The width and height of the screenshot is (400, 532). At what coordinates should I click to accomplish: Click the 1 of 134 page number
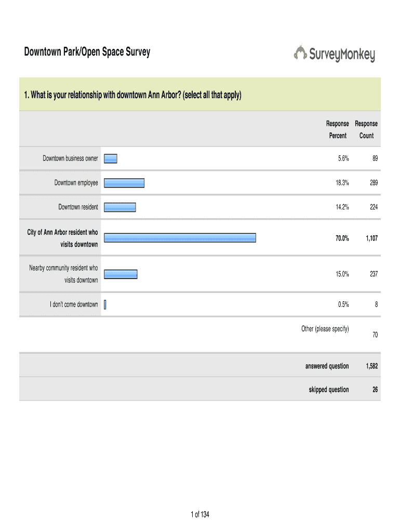(200, 514)
